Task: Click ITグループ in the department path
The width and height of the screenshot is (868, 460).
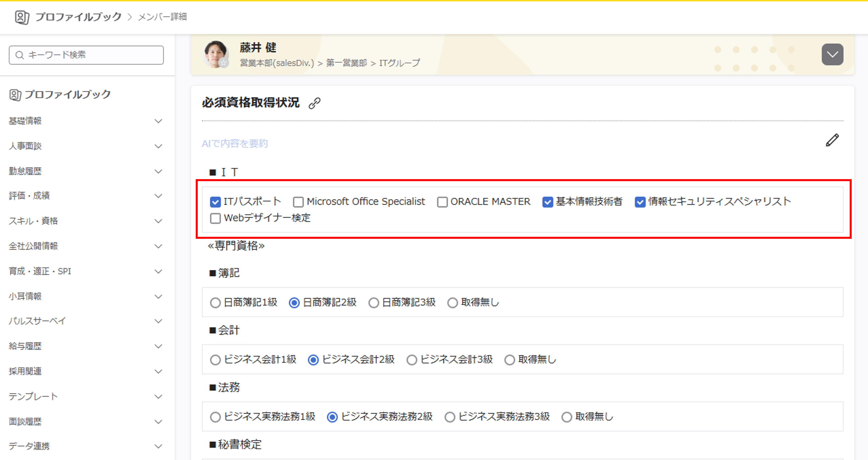Action: coord(399,63)
